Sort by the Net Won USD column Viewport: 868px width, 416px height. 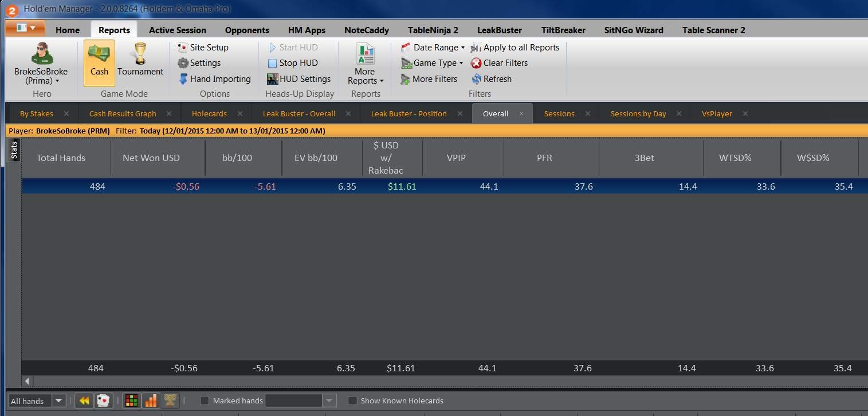151,158
